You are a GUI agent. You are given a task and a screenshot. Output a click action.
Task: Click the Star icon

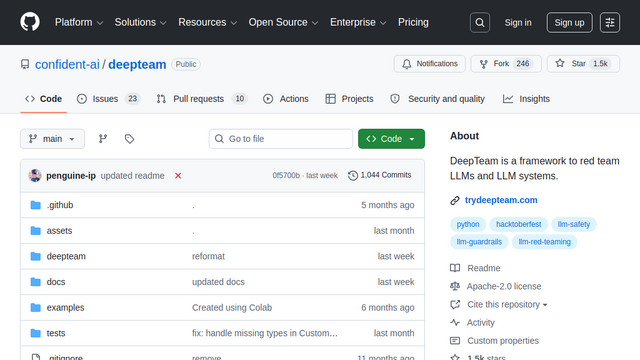coord(560,63)
